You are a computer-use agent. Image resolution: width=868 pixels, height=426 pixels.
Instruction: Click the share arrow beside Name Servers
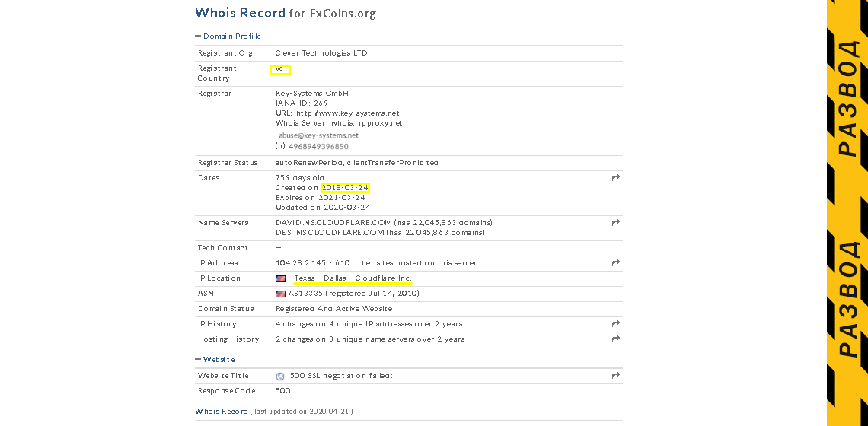[615, 222]
